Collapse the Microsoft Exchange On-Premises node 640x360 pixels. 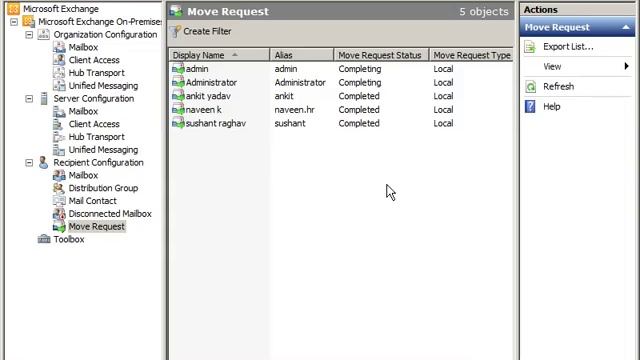coord(14,22)
